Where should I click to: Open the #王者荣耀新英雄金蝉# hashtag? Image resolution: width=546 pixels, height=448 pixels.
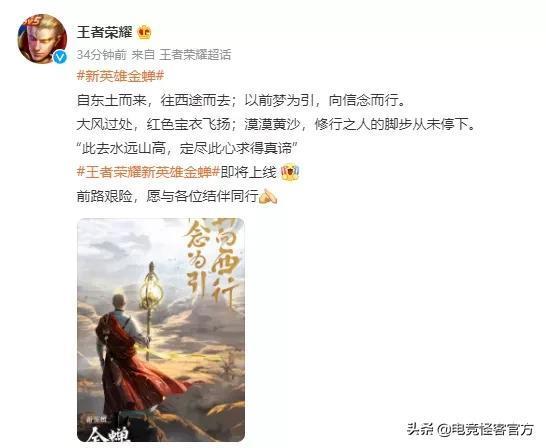148,172
